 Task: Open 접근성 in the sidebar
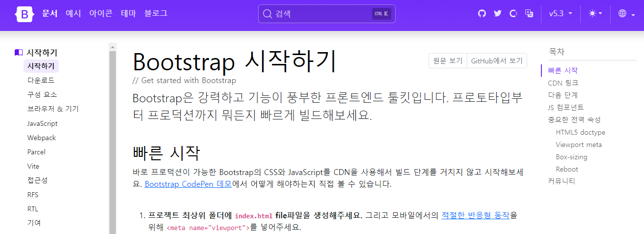[37, 180]
